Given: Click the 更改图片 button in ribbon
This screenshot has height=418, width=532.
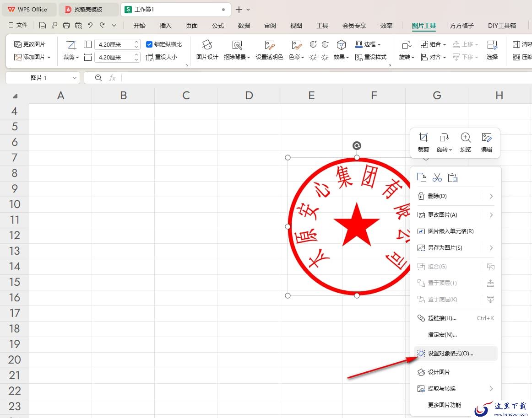Looking at the screenshot, I should [29, 44].
